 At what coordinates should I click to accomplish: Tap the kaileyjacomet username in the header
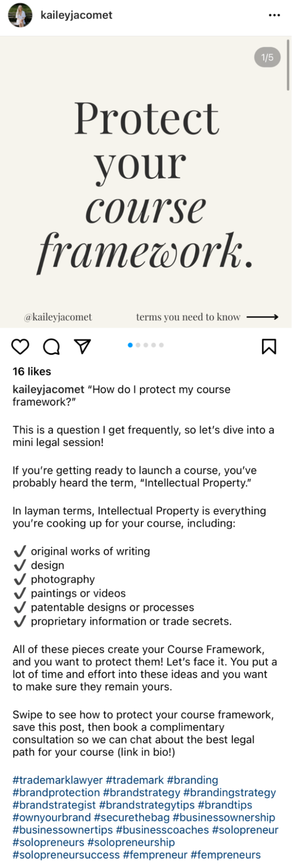(x=76, y=15)
